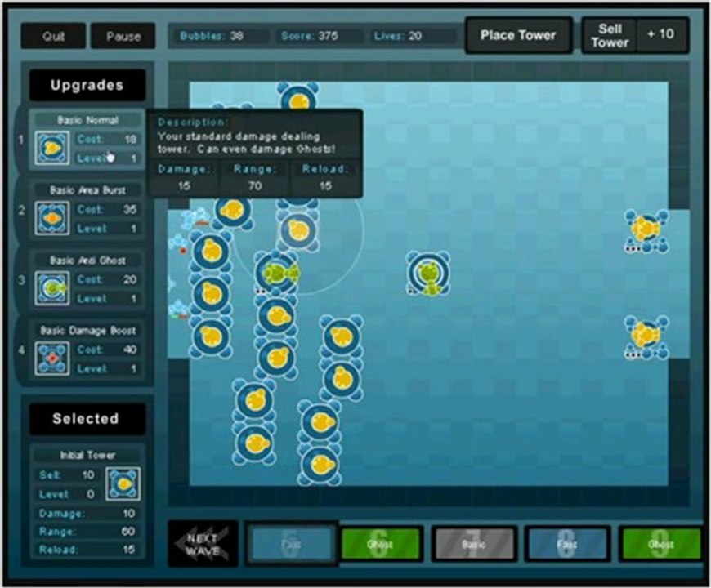Image resolution: width=711 pixels, height=588 pixels.
Task: Click the 'Cost: 20' value for Basic Anti Ghost
Action: (x=106, y=279)
